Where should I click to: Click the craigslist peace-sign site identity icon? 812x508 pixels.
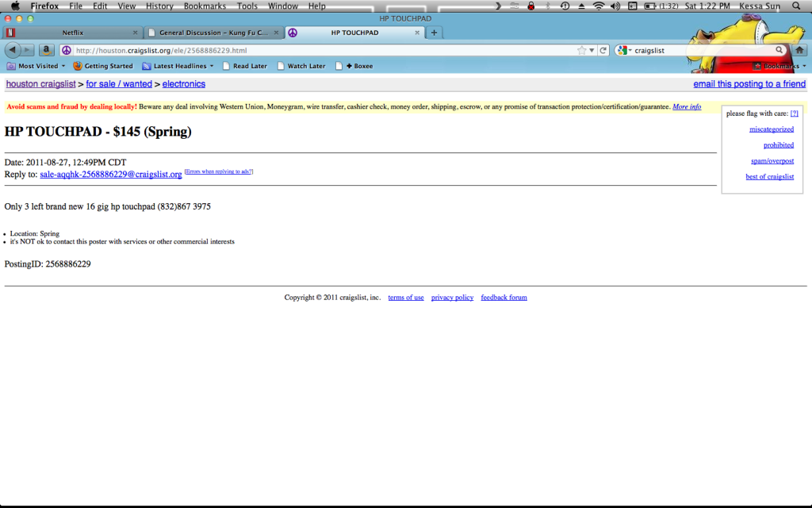click(67, 50)
